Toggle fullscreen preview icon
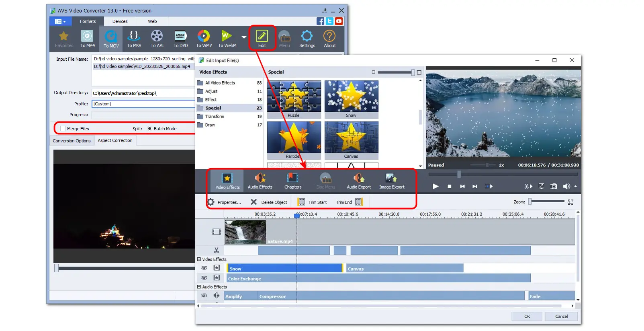Image resolution: width=644 pixels, height=331 pixels. pyautogui.click(x=541, y=186)
